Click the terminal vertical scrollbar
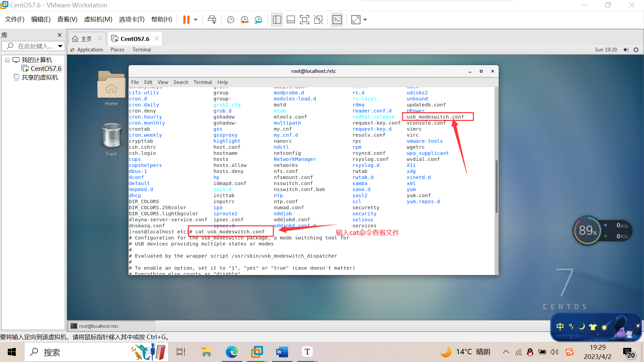The width and height of the screenshot is (644, 362). (496, 186)
